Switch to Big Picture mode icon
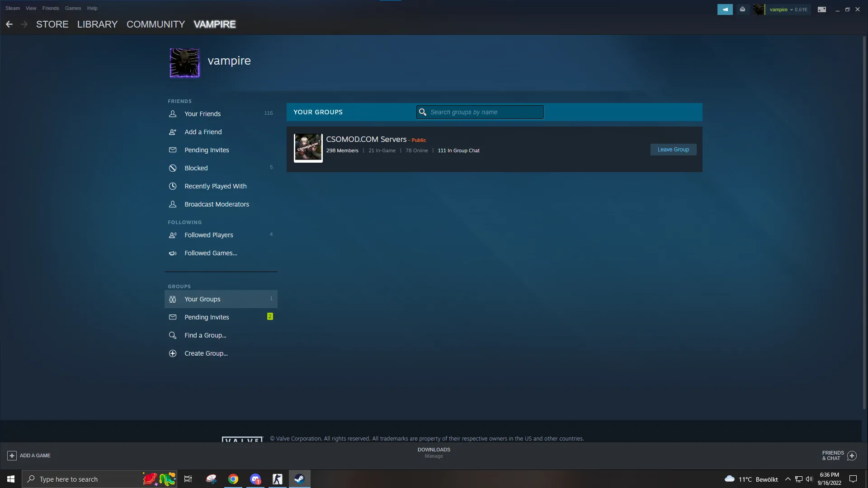Image resolution: width=868 pixels, height=488 pixels. pos(822,9)
